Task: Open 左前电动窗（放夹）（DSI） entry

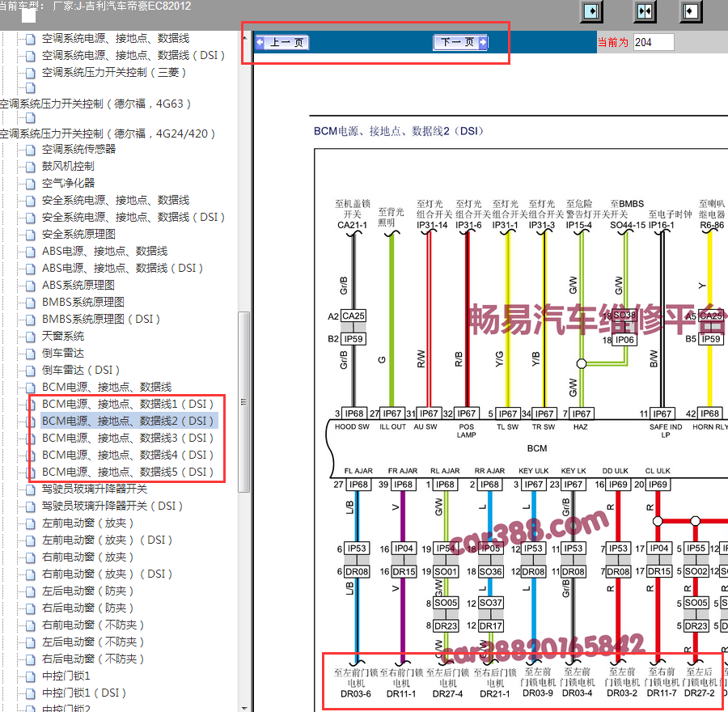Action: pos(108,540)
